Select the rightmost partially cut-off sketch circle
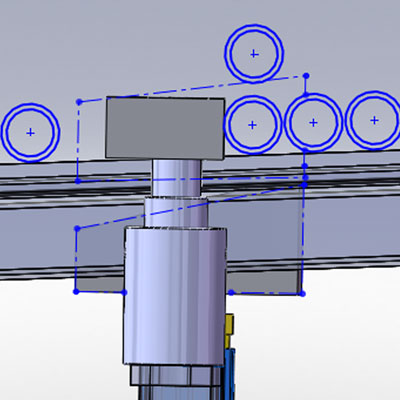The image size is (400, 400). pos(373,120)
